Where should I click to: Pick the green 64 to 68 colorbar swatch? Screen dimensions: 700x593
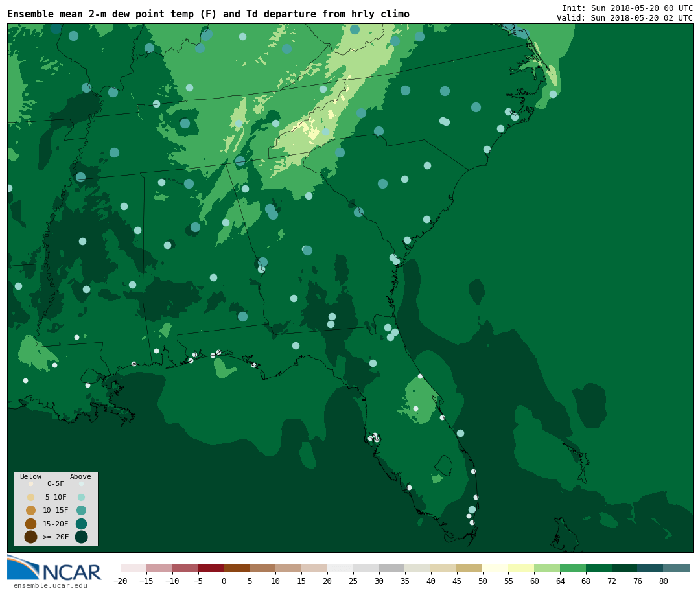click(x=573, y=568)
